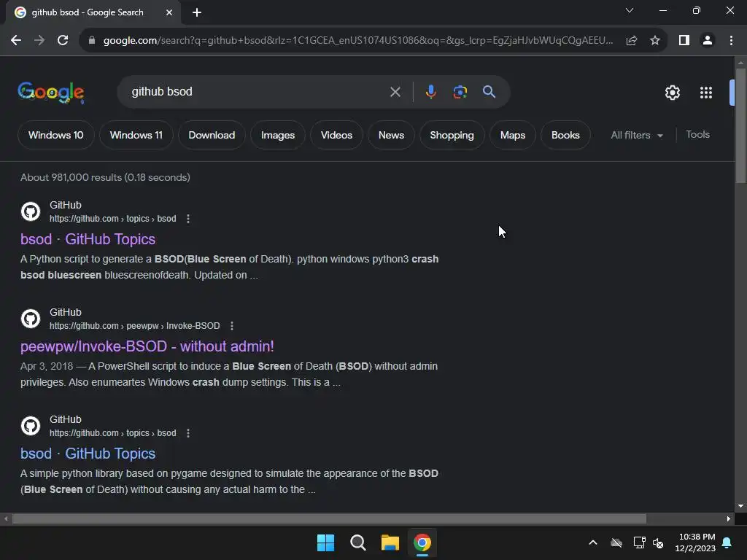View site information lock icon
Image resolution: width=747 pixels, height=560 pixels.
pos(92,41)
